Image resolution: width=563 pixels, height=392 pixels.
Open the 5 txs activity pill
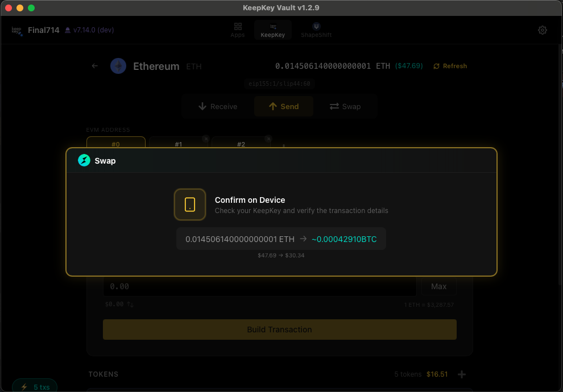35,387
